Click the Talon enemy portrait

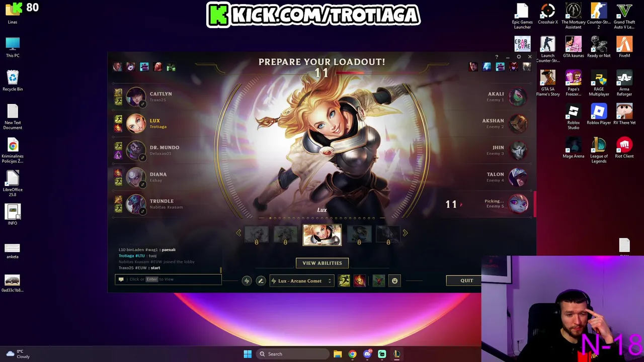click(518, 177)
